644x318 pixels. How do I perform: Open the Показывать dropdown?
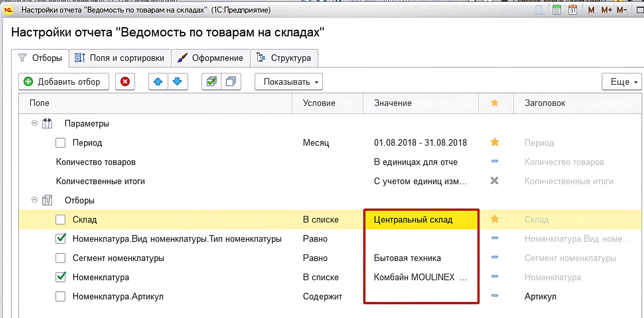point(289,82)
